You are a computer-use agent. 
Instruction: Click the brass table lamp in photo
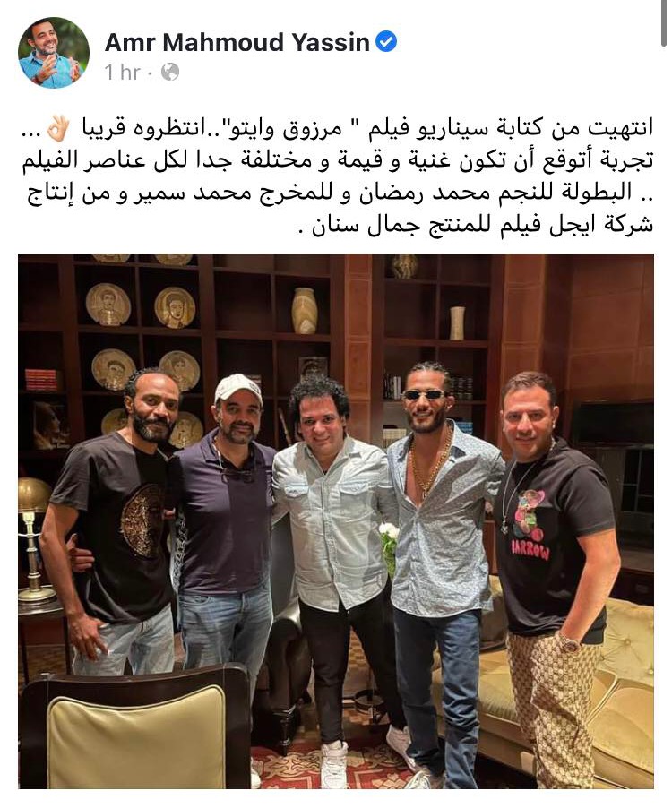[x=34, y=539]
